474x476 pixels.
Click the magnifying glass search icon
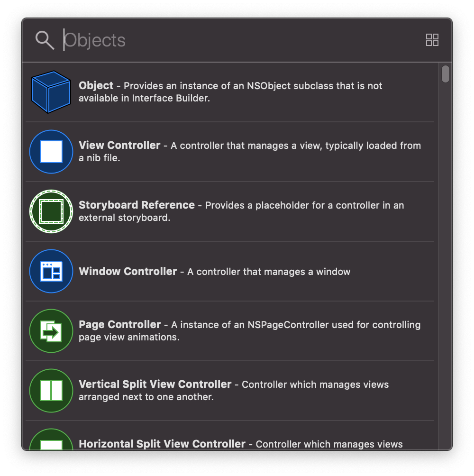(44, 40)
